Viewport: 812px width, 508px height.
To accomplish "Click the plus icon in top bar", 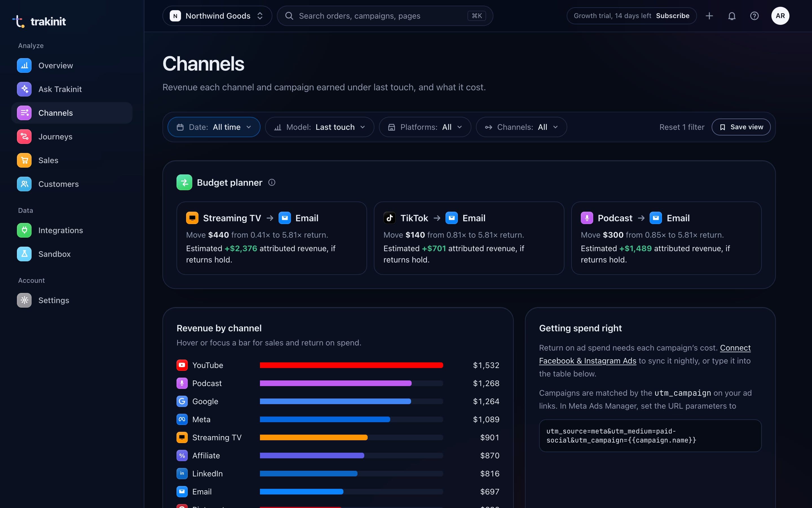I will [x=709, y=16].
